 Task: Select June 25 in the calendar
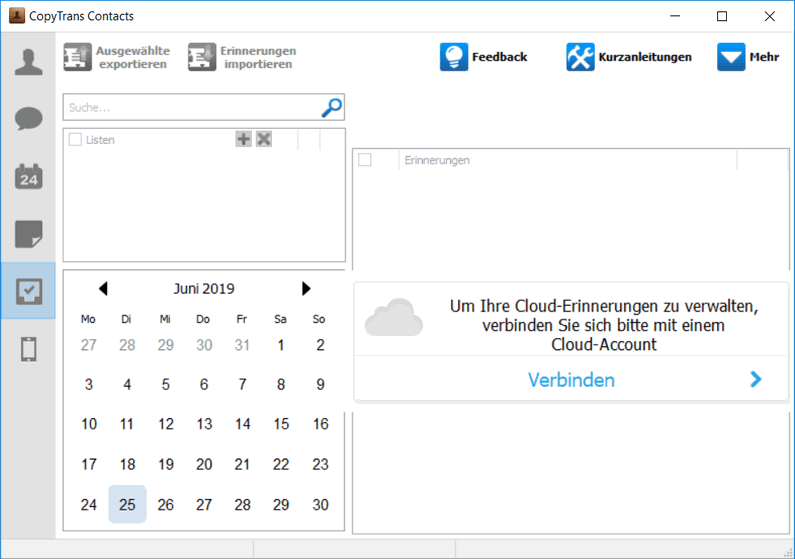pyautogui.click(x=127, y=504)
